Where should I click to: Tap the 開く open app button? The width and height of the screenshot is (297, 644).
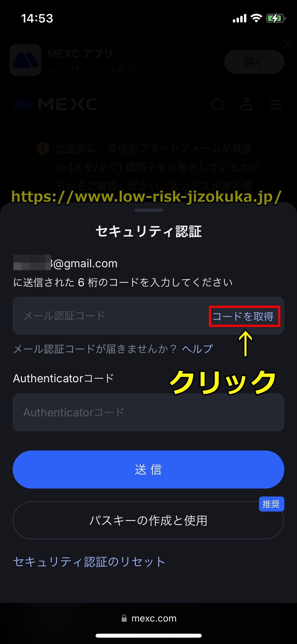[254, 62]
